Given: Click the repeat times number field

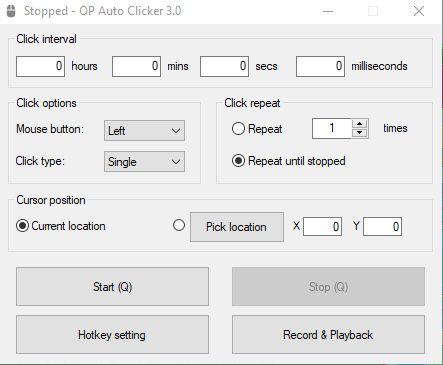Looking at the screenshot, I should pyautogui.click(x=332, y=128).
